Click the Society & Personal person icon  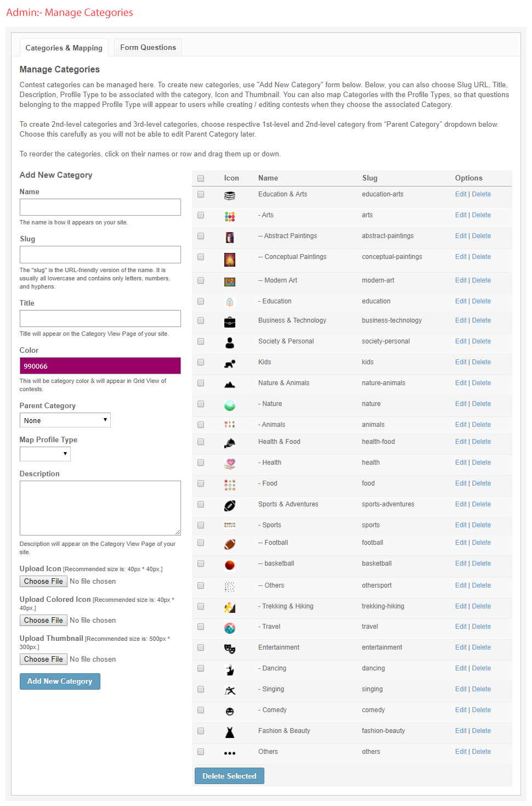click(x=229, y=343)
